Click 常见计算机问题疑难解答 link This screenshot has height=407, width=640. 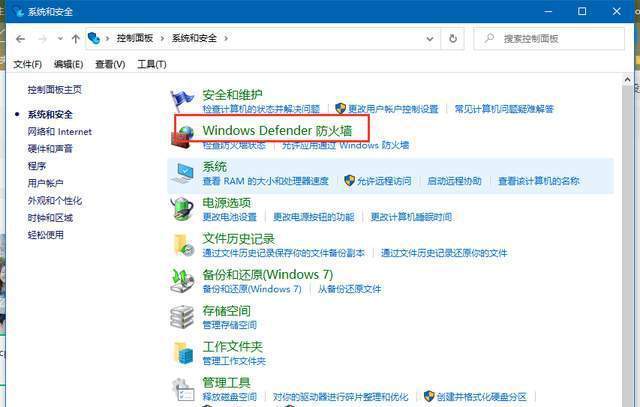[504, 109]
